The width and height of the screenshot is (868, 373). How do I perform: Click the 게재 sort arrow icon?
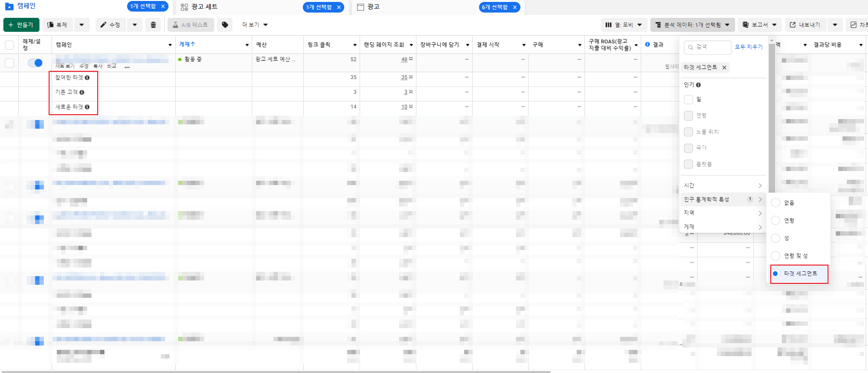tap(193, 44)
